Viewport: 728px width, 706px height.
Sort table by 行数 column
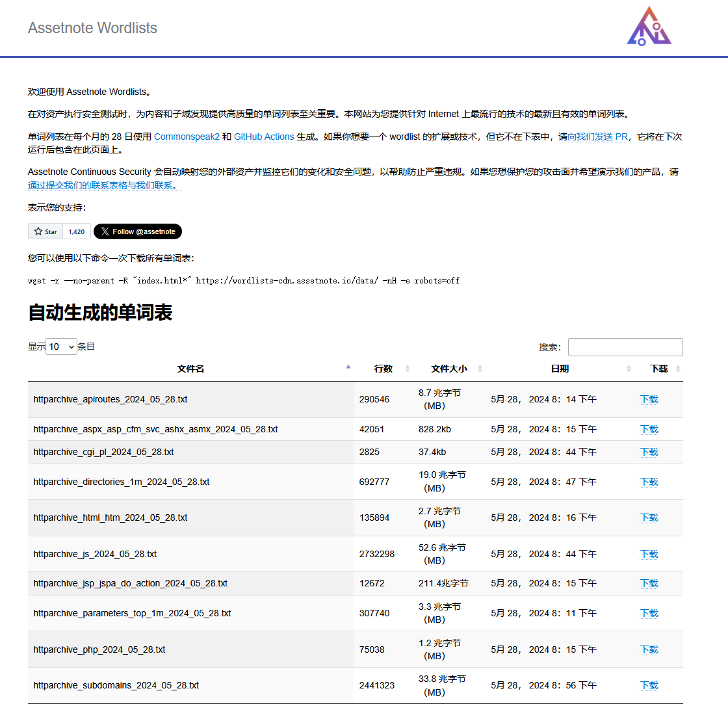(x=383, y=369)
